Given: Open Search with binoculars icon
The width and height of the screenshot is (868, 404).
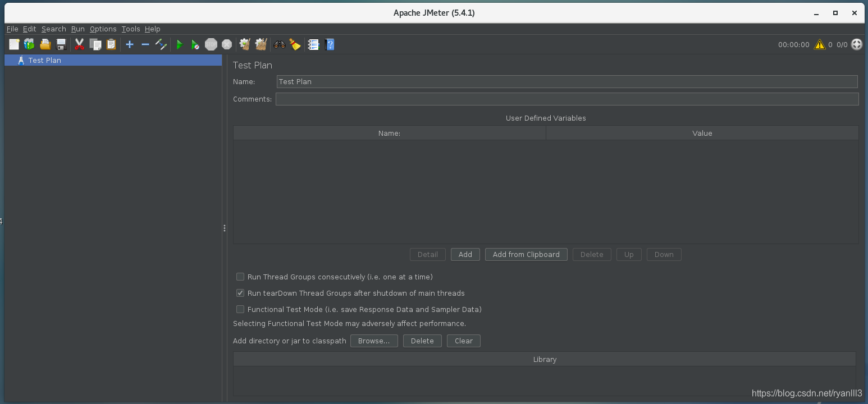Looking at the screenshot, I should pos(279,44).
